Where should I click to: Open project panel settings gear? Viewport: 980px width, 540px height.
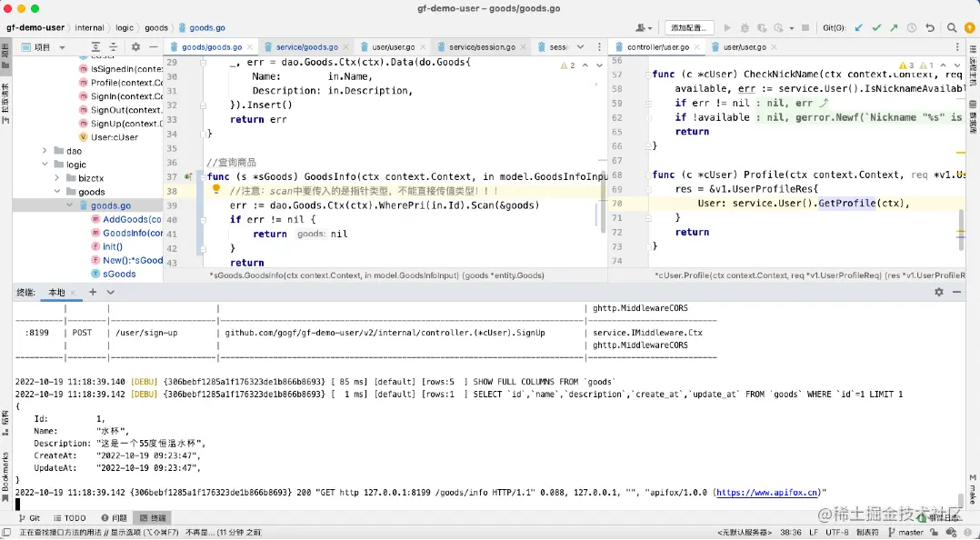coord(135,47)
